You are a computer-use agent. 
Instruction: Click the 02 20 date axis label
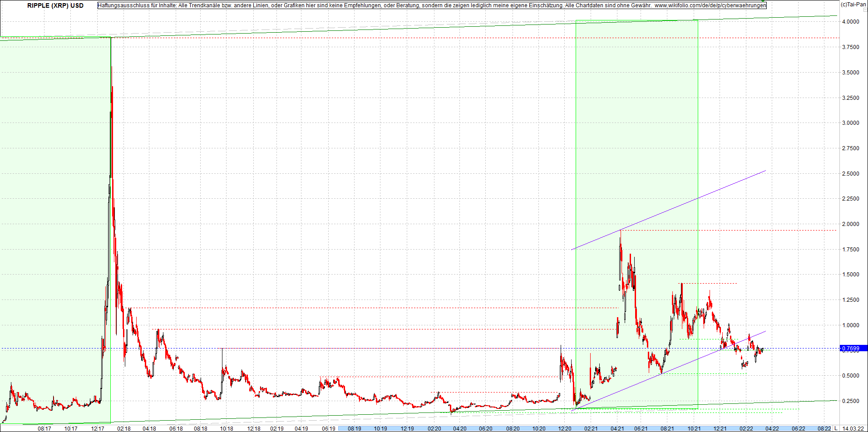(434, 428)
